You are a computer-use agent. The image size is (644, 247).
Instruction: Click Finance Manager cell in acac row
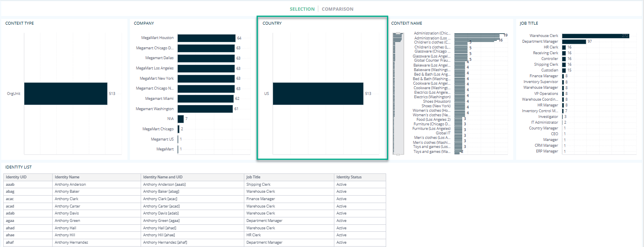point(289,199)
